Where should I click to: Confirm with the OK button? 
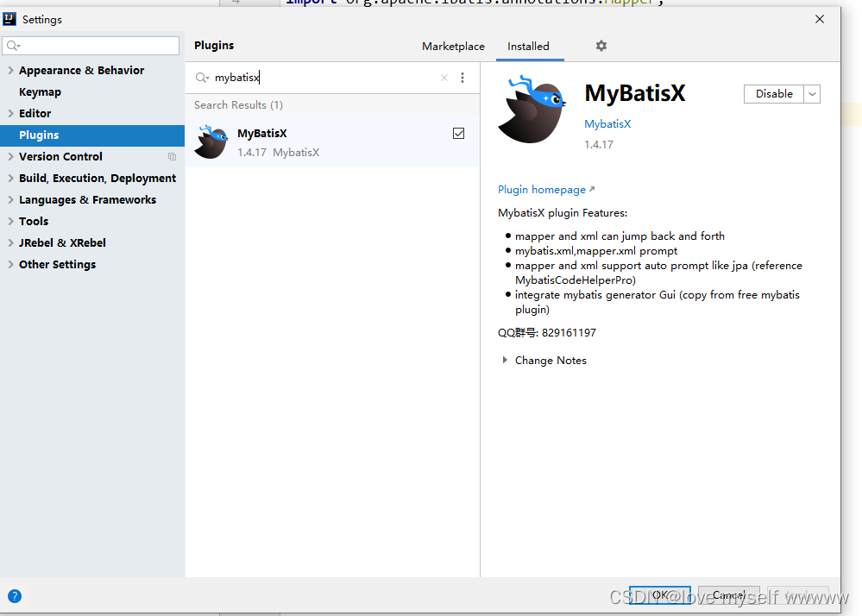[660, 595]
